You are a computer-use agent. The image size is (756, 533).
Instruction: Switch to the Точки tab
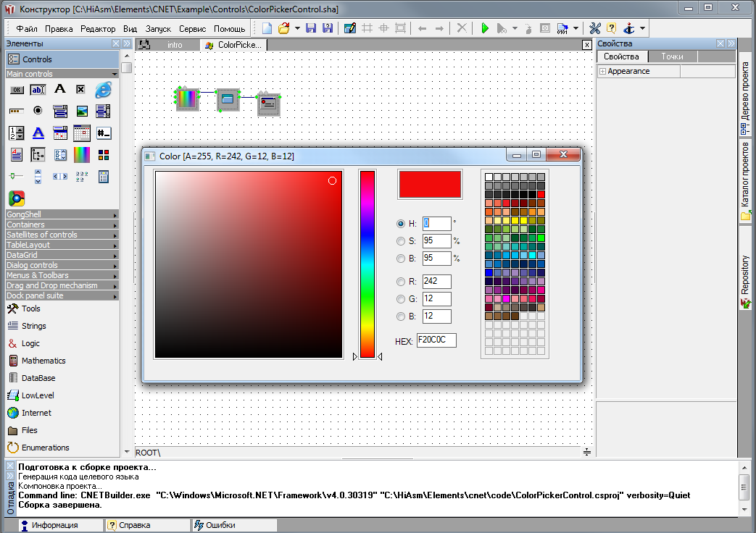click(671, 56)
